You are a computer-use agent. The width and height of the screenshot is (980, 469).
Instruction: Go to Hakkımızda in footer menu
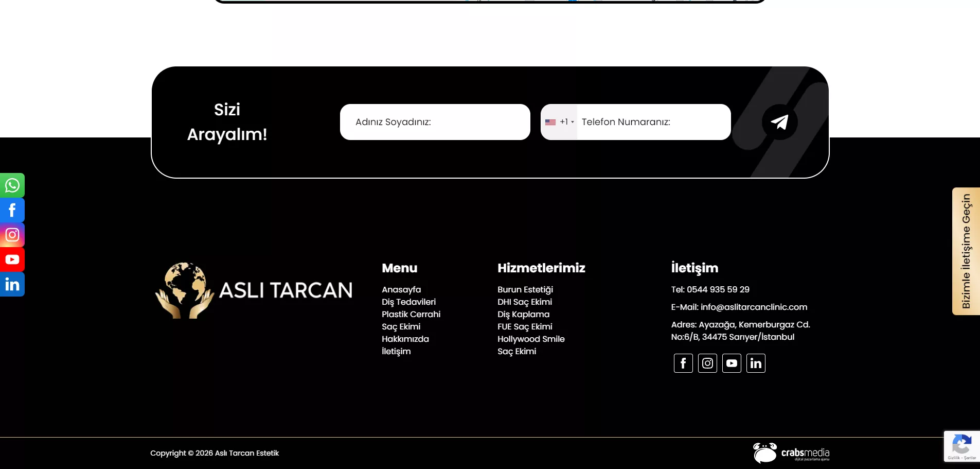pyautogui.click(x=405, y=339)
